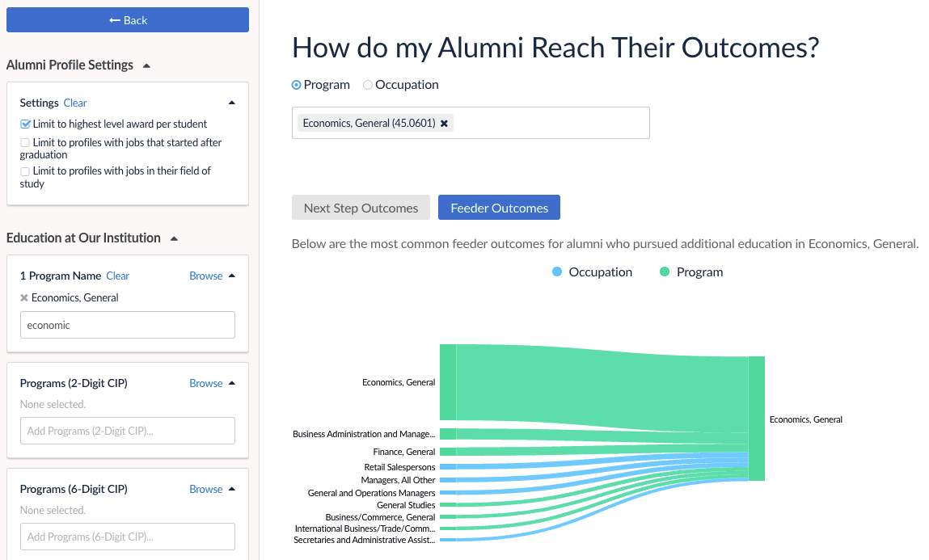Select the Feeder Outcomes tab
Screen dimensions: 929x560
(x=499, y=208)
